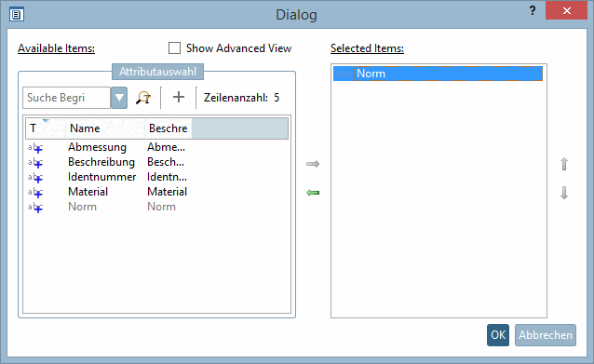The image size is (594, 364).
Task: Click the dialog window icon in title bar
Action: click(16, 15)
